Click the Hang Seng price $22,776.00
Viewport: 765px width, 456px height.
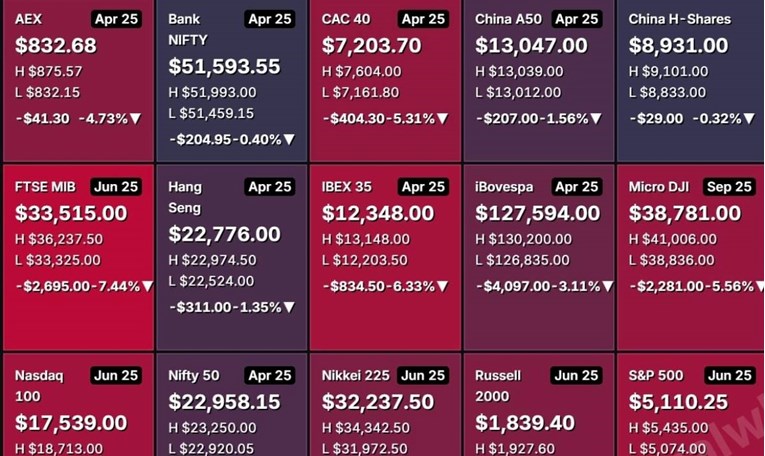click(224, 234)
